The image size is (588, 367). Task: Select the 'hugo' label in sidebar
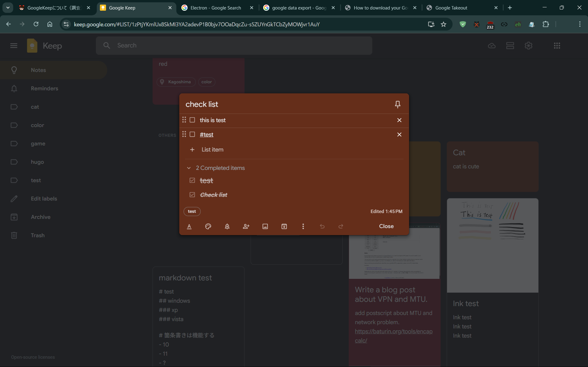tap(54, 162)
